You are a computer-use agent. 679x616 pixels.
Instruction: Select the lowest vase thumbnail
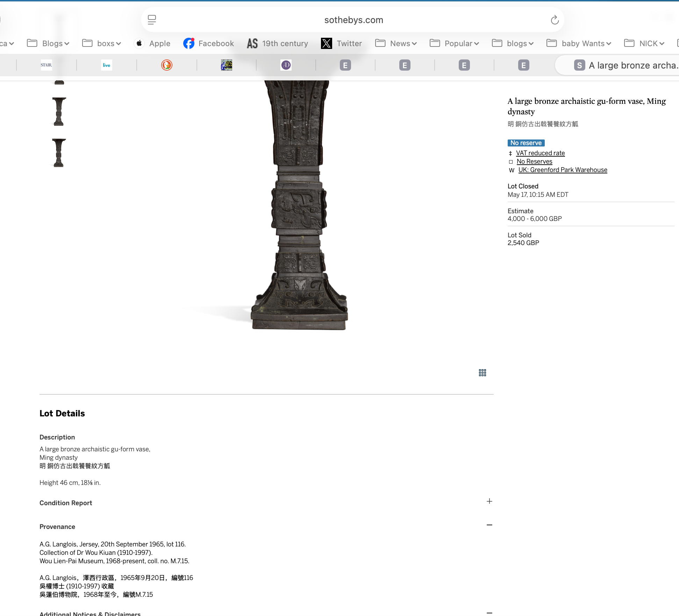pyautogui.click(x=59, y=153)
